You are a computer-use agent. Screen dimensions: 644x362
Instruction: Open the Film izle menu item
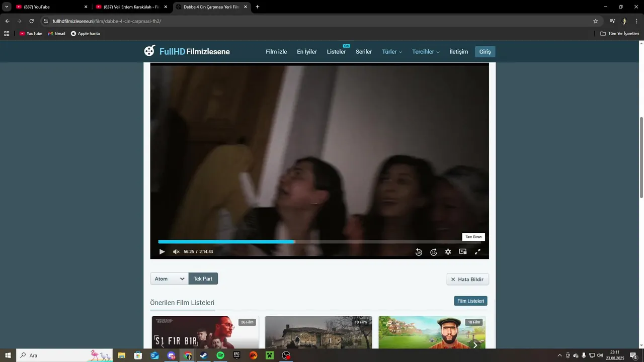pyautogui.click(x=276, y=52)
